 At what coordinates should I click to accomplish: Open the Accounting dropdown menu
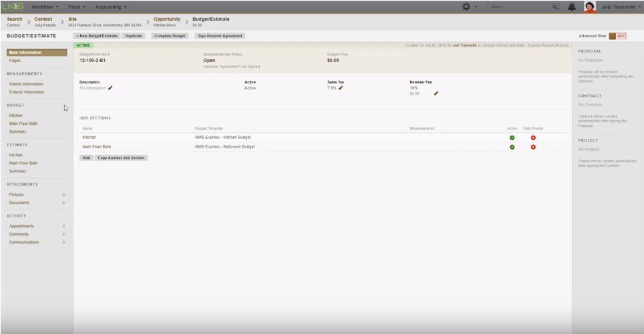[x=111, y=6]
